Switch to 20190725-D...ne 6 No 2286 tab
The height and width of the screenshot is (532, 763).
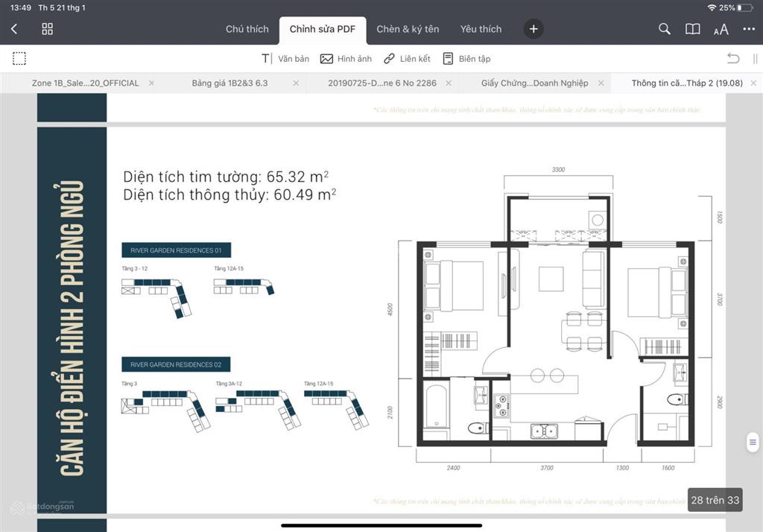click(x=382, y=83)
